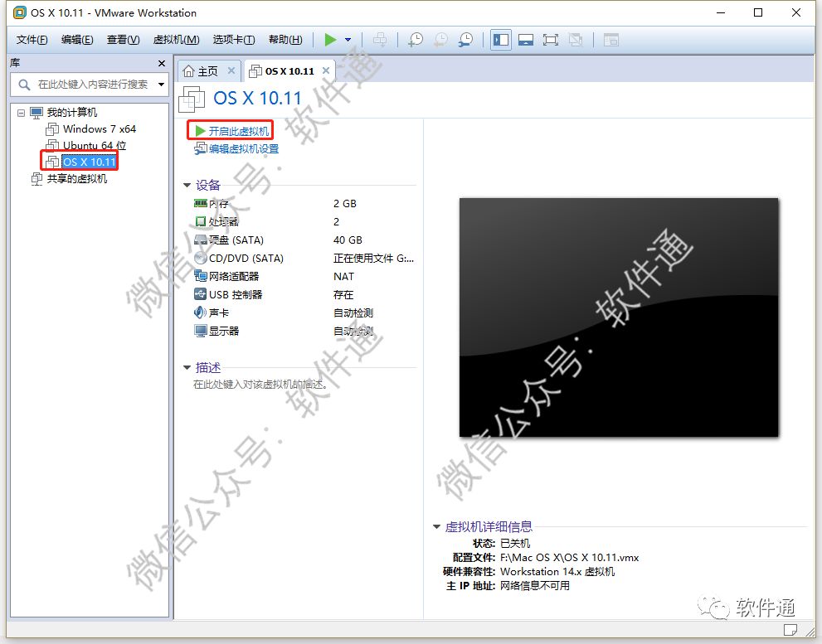Select Ubuntu 64 位 virtual machine
Screen dimensions: 822x644
[95, 145]
